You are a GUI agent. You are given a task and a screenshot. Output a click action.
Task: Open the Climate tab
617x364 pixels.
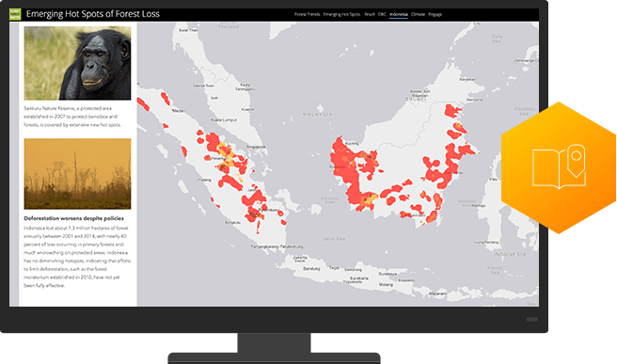418,14
